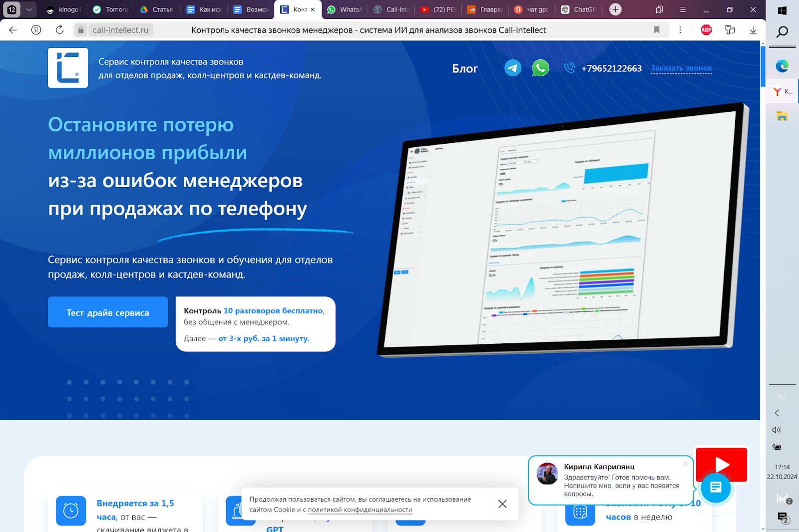Click the clock icon feature card
The width and height of the screenshot is (799, 532).
pyautogui.click(x=71, y=511)
